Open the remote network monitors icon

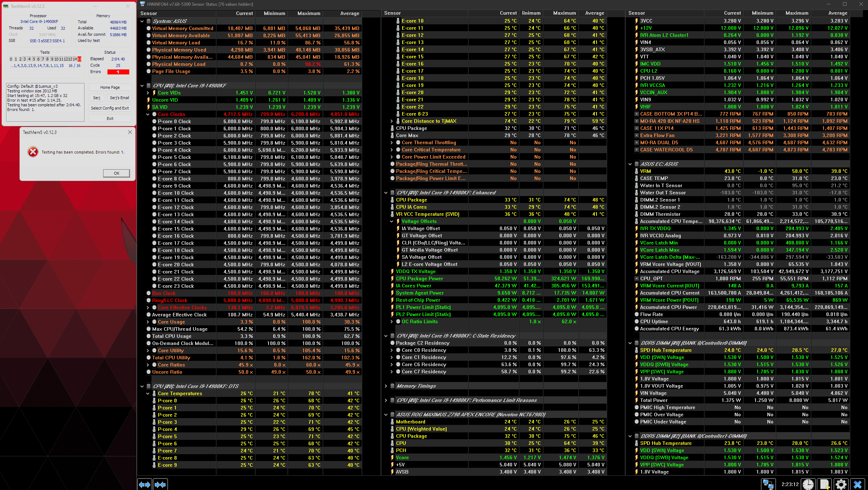pyautogui.click(x=768, y=484)
